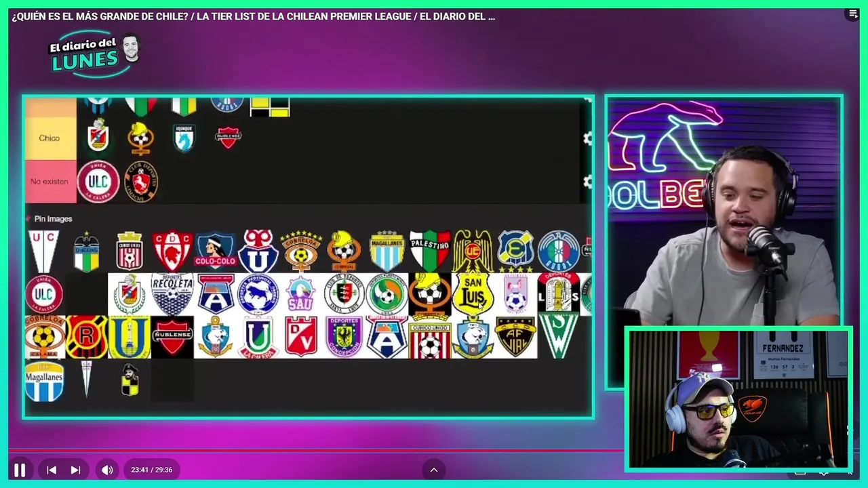This screenshot has width=868, height=488.
Task: Select Iquique crest in Chico tier
Action: coord(184,137)
